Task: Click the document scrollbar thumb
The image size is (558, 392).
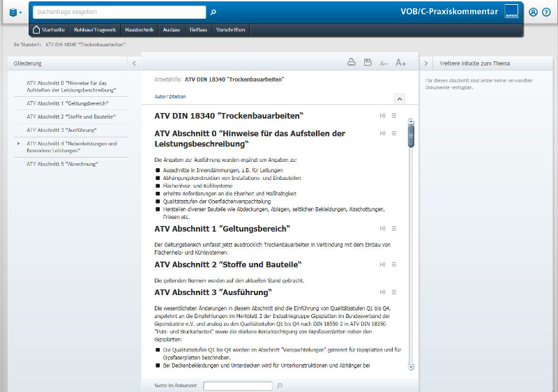Action: [x=411, y=136]
